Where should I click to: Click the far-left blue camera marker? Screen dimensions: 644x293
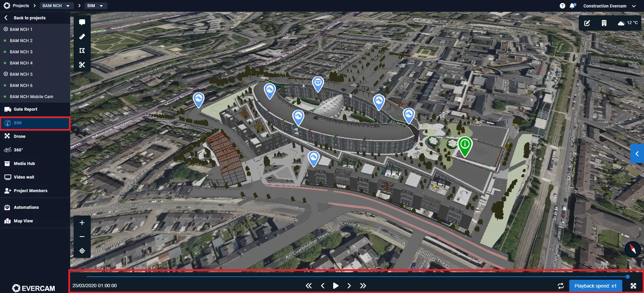[198, 100]
